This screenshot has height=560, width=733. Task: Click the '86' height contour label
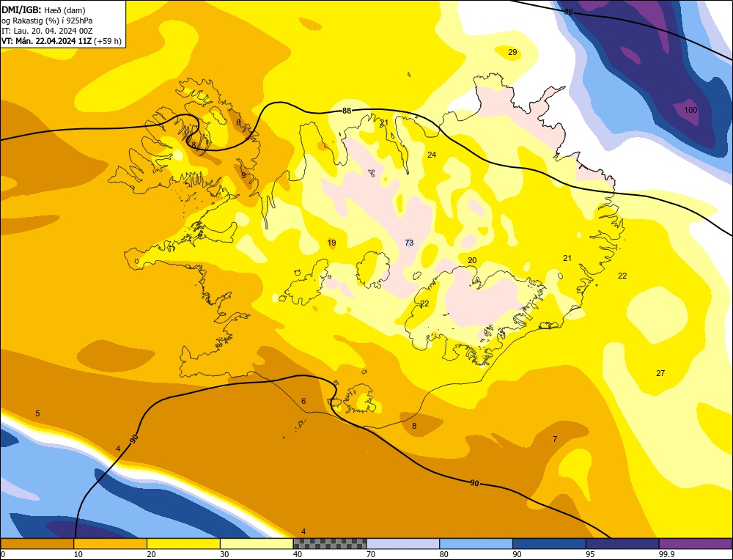point(569,12)
